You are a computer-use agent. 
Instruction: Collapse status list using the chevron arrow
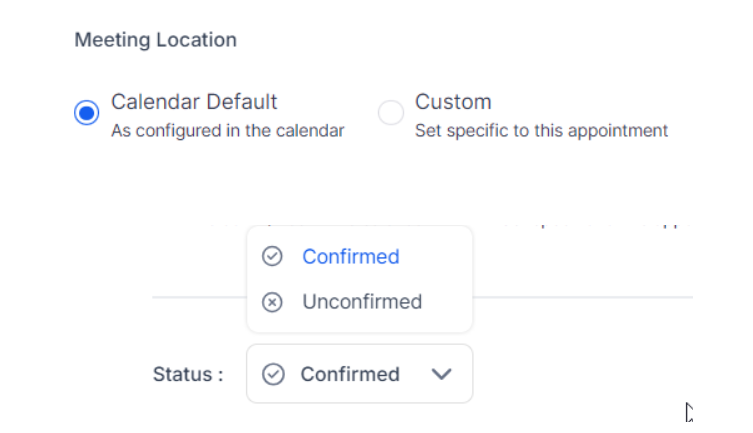(x=441, y=374)
